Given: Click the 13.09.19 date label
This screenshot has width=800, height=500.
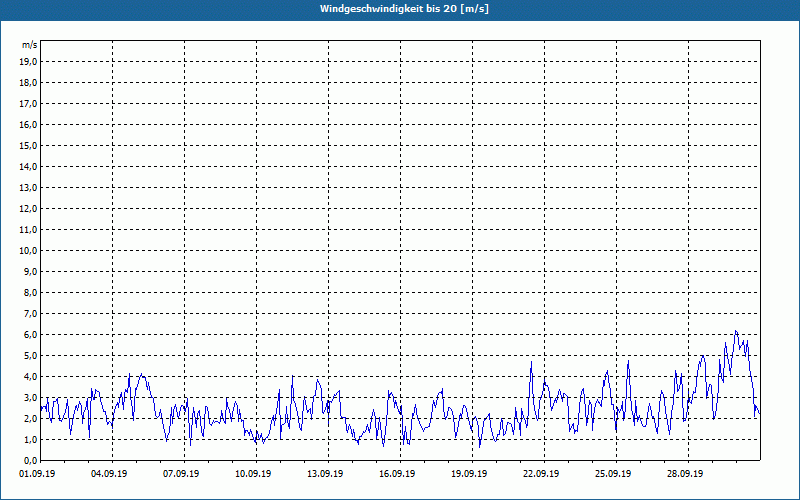Looking at the screenshot, I should coord(325,473).
